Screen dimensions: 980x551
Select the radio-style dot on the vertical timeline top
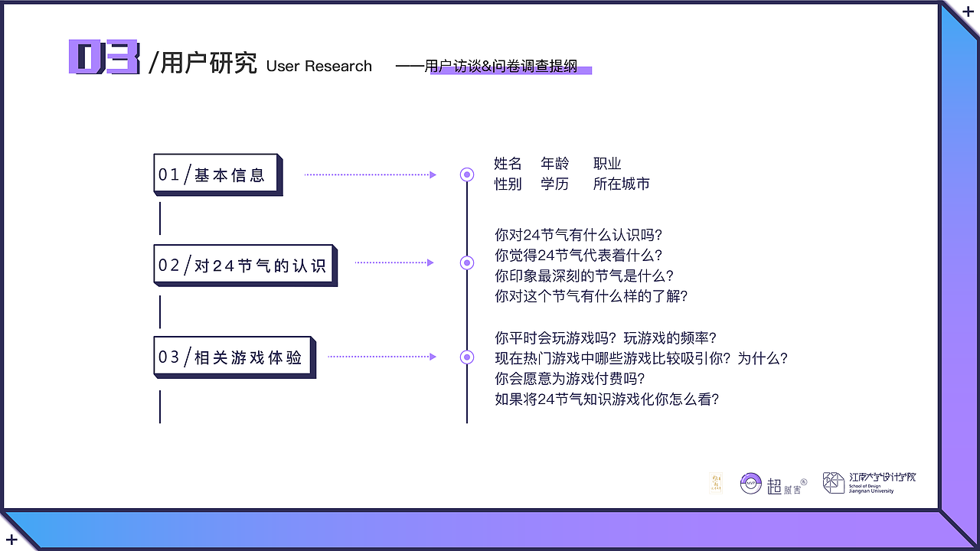[467, 174]
